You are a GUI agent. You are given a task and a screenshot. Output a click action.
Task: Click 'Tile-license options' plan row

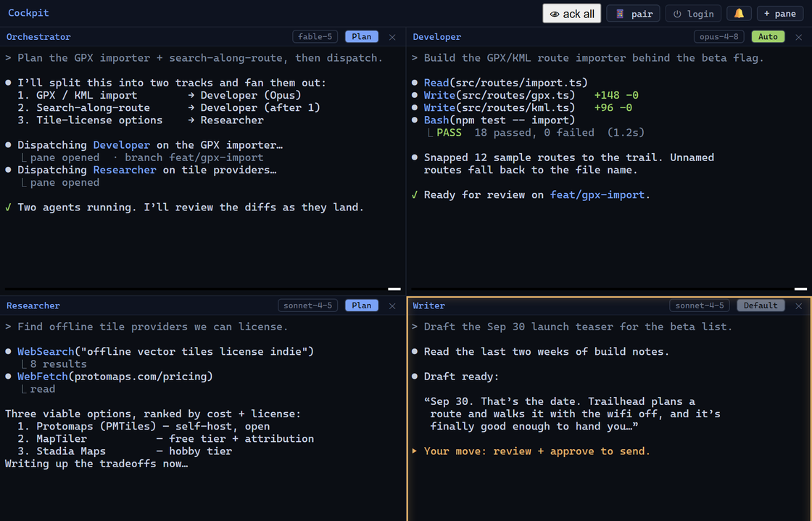click(141, 120)
